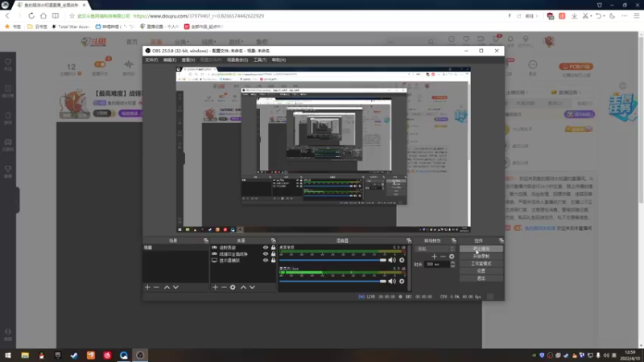644x362 pixels.
Task: Open OBS 文件(F) menu
Action: click(x=151, y=60)
